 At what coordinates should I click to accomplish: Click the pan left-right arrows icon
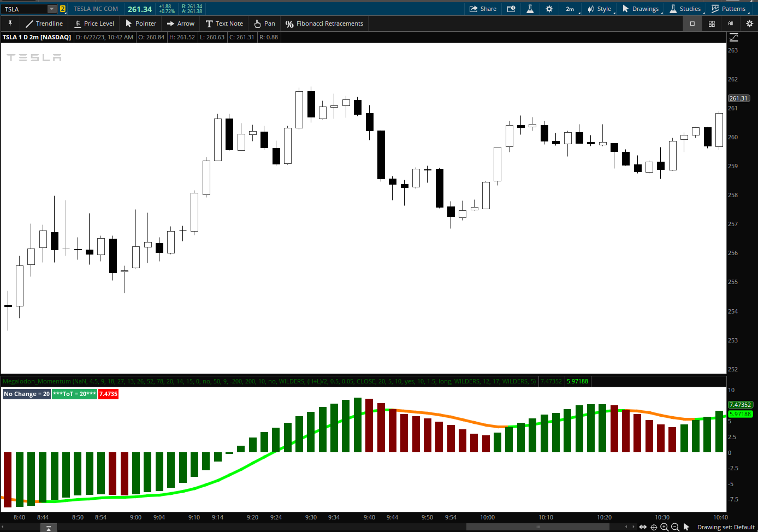coord(643,527)
